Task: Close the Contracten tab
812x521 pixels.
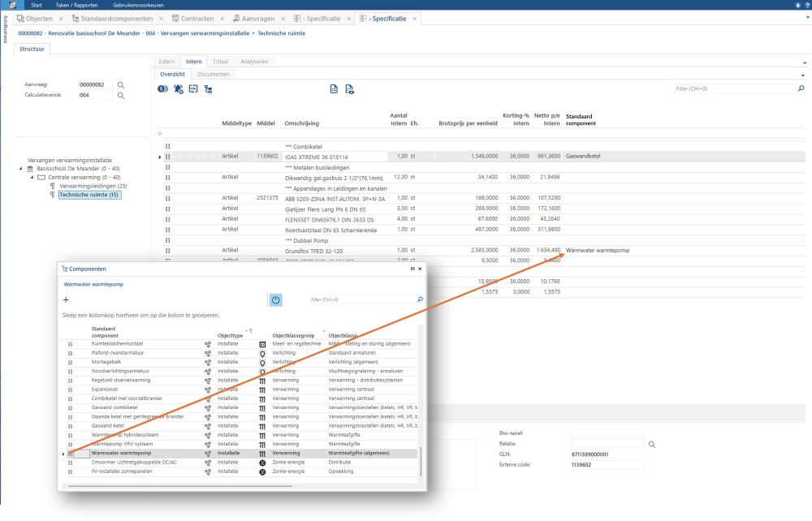Action: (x=222, y=19)
